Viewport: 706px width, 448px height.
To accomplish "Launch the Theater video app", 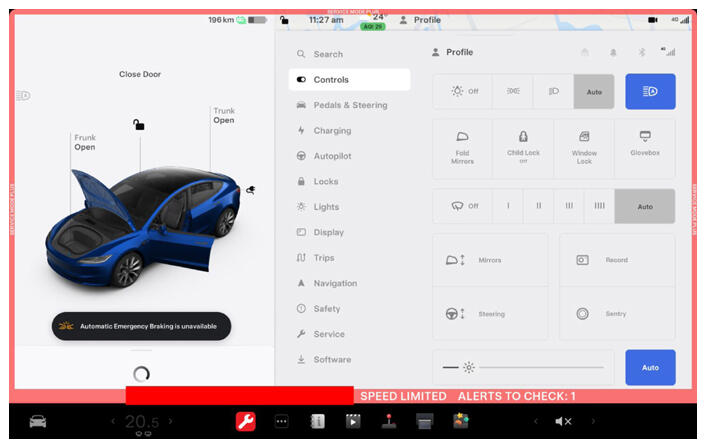I will pyautogui.click(x=353, y=421).
